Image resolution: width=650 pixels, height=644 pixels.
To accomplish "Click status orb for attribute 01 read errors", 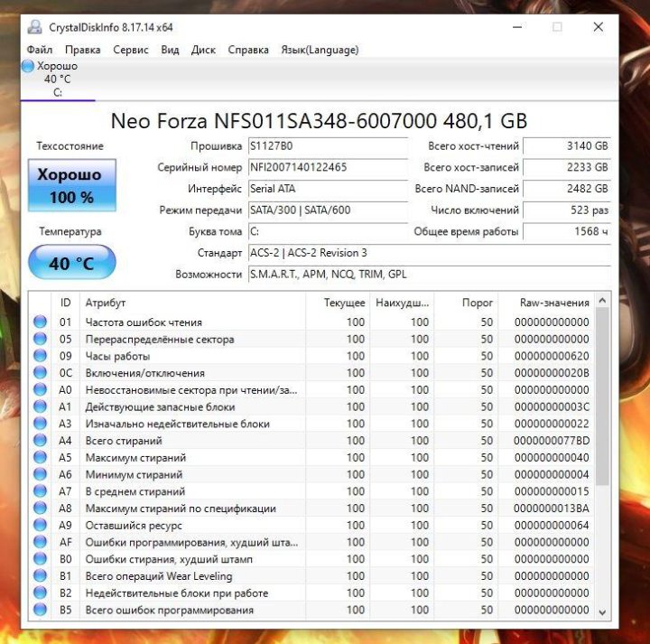I will point(40,322).
